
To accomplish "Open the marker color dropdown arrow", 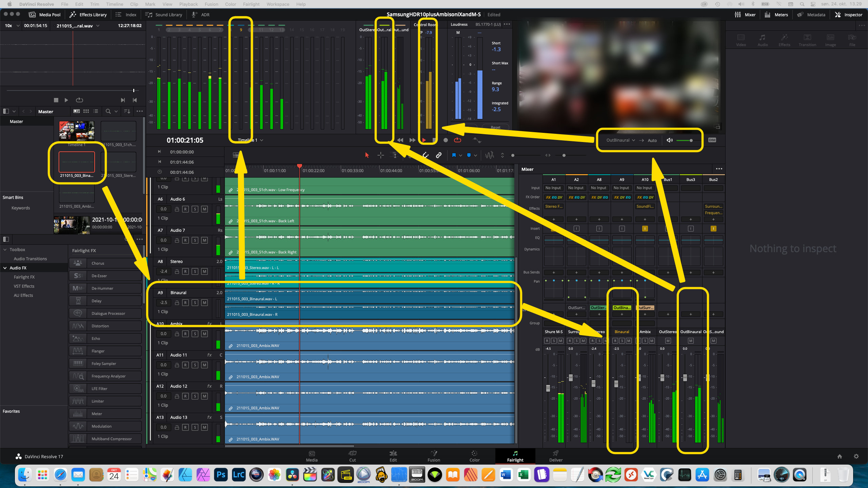I will (475, 155).
